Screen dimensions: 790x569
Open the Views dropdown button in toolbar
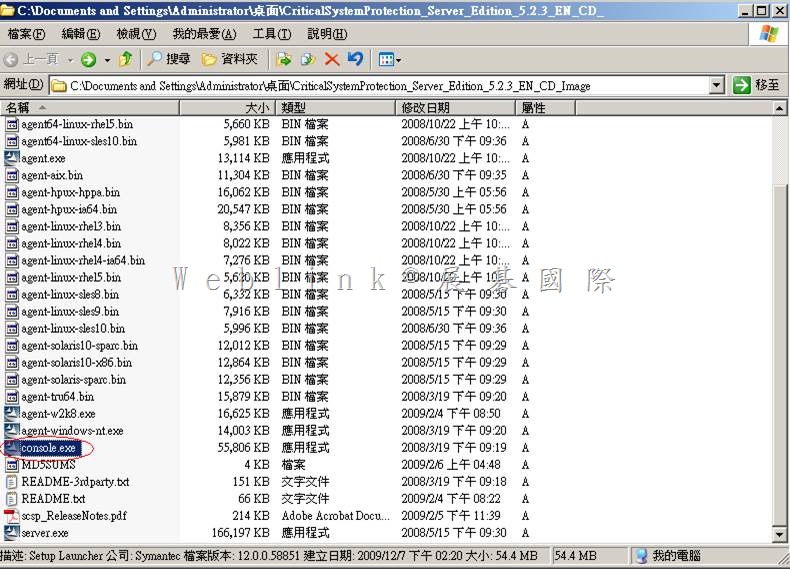[390, 60]
